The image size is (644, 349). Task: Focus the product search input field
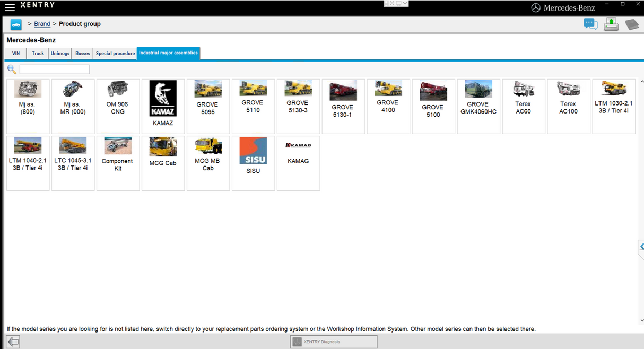(55, 69)
